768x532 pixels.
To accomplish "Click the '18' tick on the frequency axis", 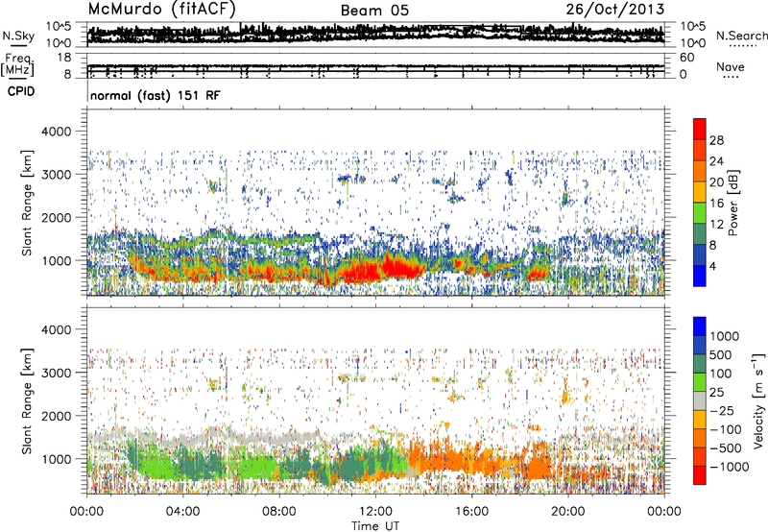I will coord(64,58).
